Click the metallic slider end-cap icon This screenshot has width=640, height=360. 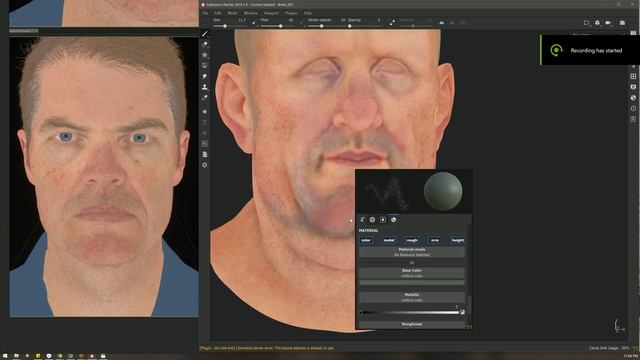(462, 312)
